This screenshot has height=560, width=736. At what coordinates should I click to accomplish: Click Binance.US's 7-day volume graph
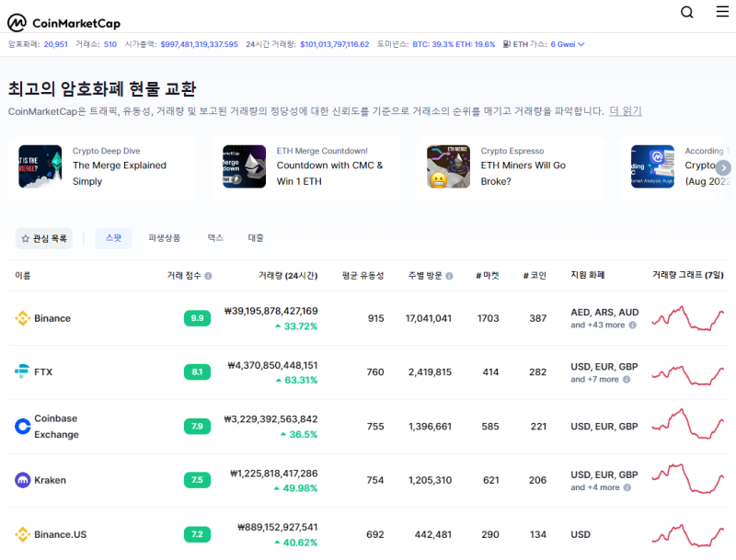coord(687,535)
